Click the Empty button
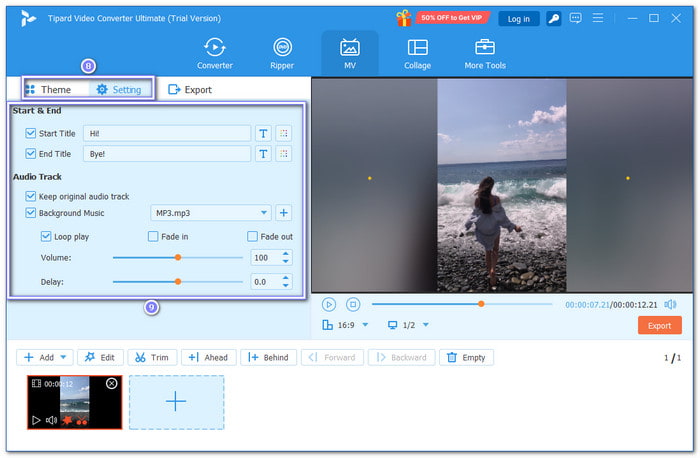 [x=467, y=358]
